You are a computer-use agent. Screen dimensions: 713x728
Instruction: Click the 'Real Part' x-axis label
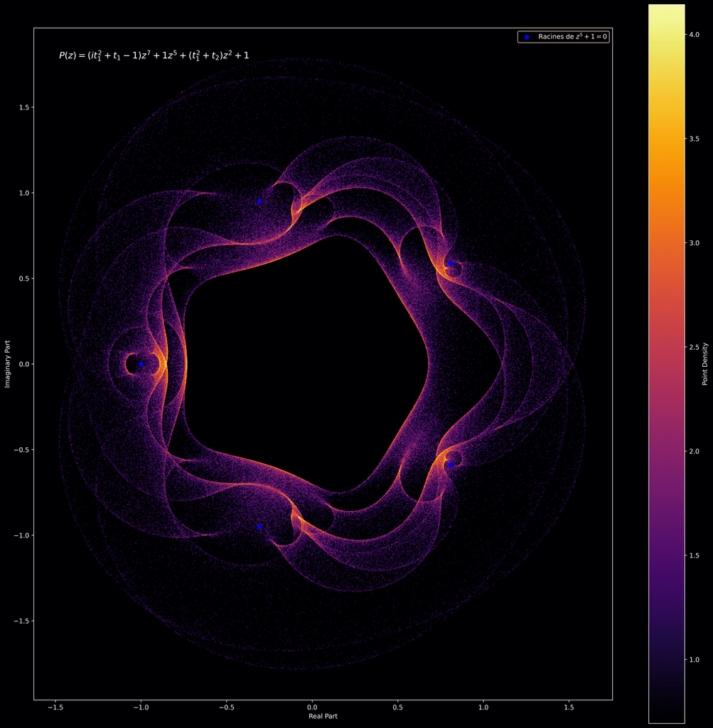click(x=323, y=716)
